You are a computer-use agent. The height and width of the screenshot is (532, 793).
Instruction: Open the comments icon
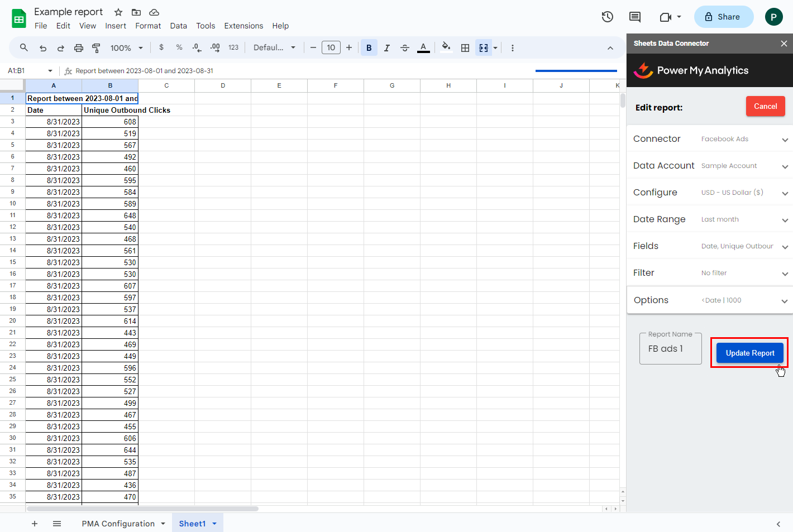(x=635, y=17)
